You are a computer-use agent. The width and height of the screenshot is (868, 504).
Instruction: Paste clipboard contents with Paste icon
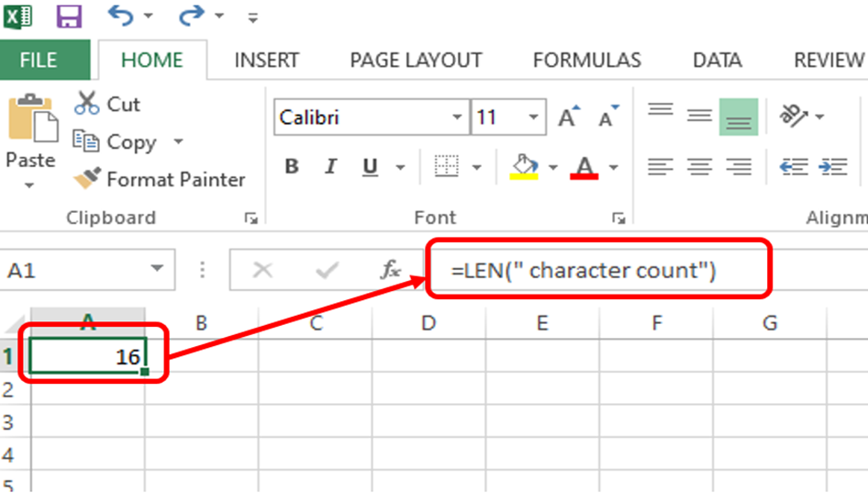pyautogui.click(x=32, y=118)
